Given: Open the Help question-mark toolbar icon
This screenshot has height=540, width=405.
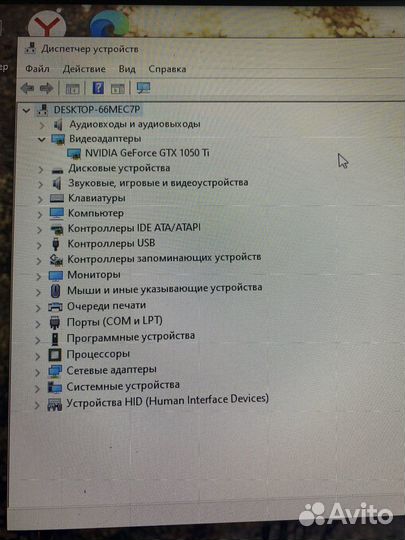Looking at the screenshot, I should pos(98,88).
